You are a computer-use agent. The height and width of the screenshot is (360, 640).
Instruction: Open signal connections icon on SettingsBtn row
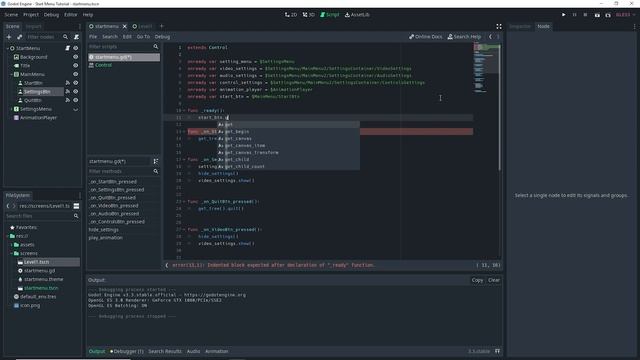click(x=68, y=91)
